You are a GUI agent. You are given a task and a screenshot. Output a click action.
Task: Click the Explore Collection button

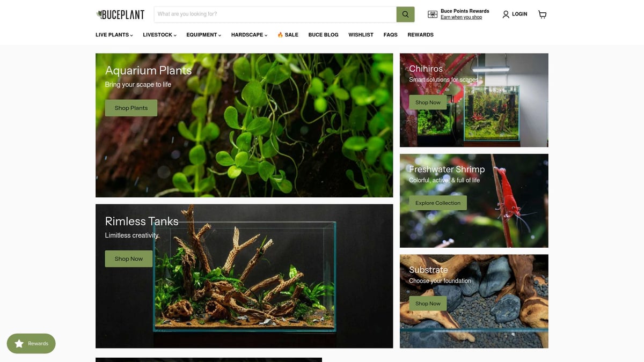pyautogui.click(x=438, y=203)
